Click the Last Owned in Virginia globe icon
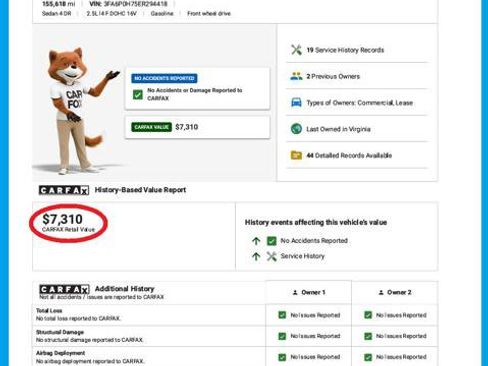The width and height of the screenshot is (488, 366). click(x=296, y=129)
